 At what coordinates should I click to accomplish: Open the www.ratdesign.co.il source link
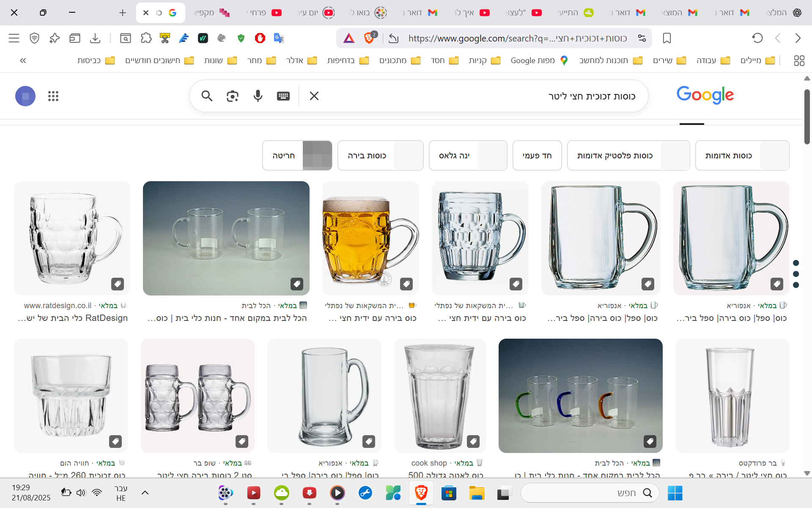click(x=58, y=306)
